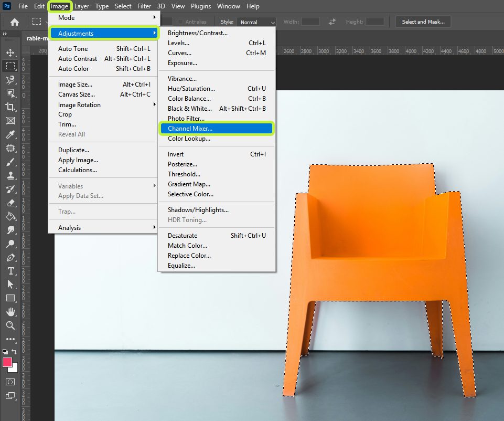The image size is (504, 421).
Task: Select the Pen tool
Action: click(10, 257)
